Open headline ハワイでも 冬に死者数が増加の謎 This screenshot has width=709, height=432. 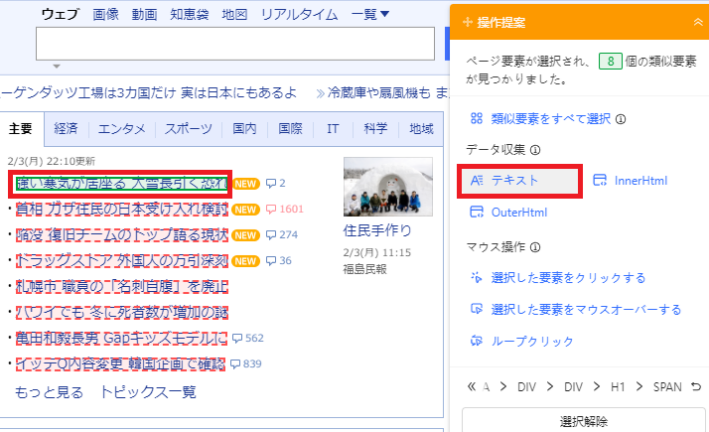[122, 312]
